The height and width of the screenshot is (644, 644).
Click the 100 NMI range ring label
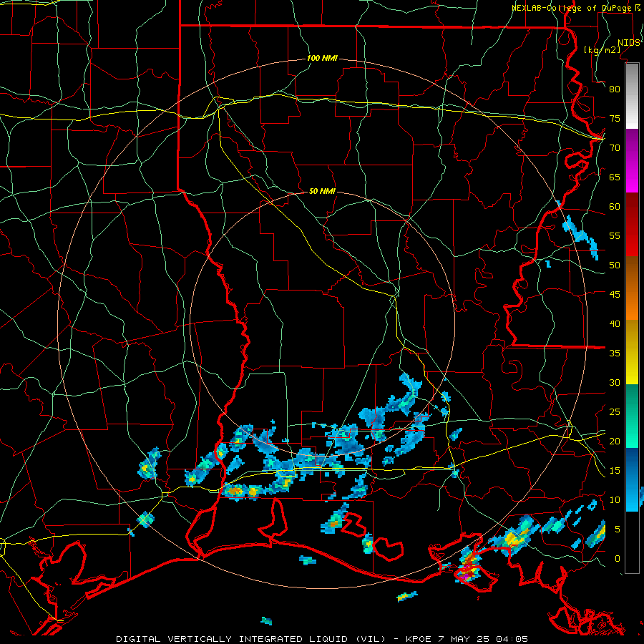(322, 59)
